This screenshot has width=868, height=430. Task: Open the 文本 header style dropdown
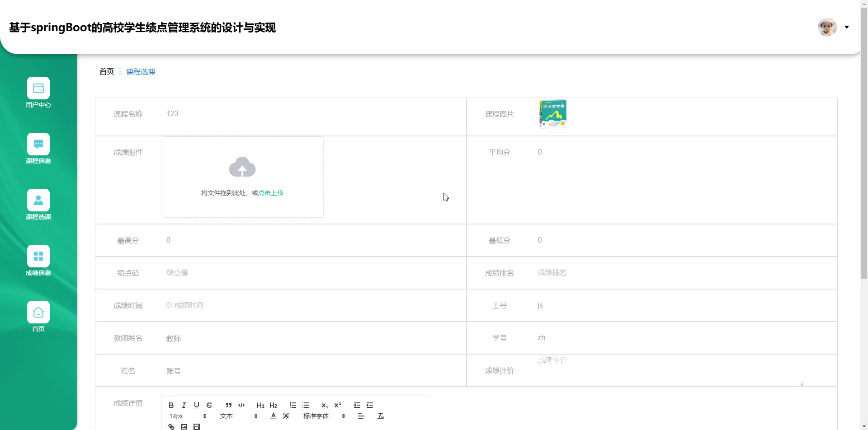click(x=239, y=416)
